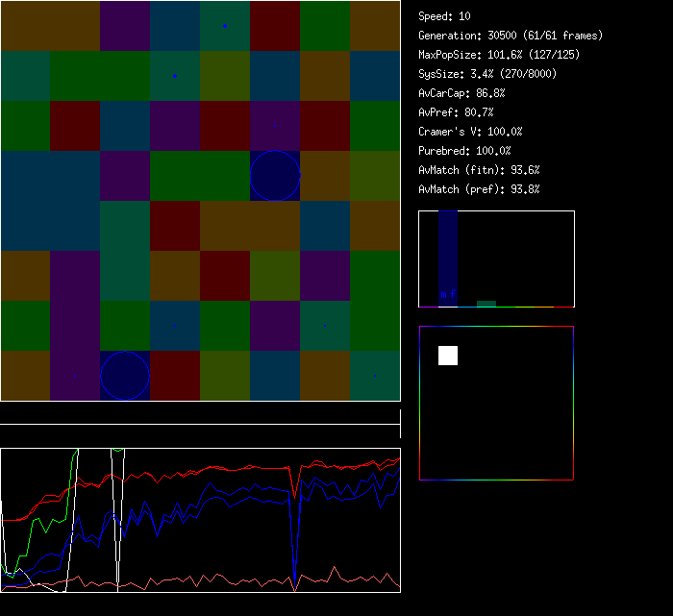Image resolution: width=673 pixels, height=616 pixels.
Task: Click the AvCarCap: 86.8% statistic
Action: click(x=461, y=93)
